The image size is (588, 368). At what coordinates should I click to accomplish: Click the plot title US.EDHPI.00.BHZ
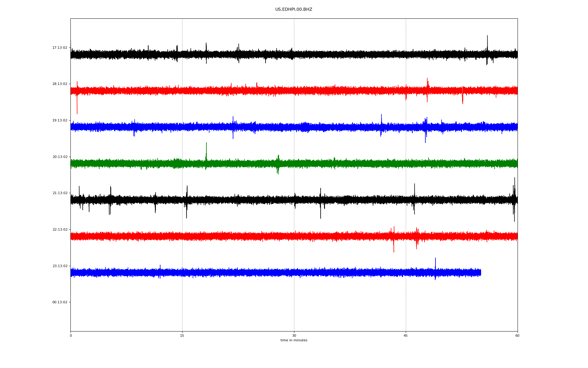coord(294,10)
